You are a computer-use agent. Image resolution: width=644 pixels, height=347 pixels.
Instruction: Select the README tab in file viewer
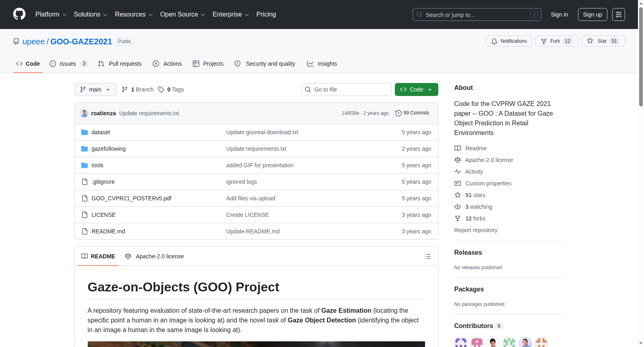point(98,256)
